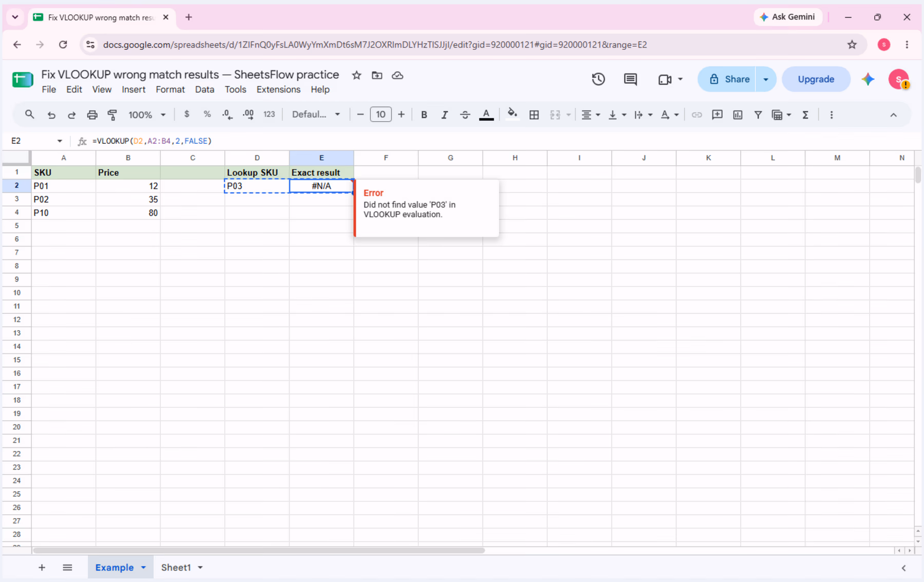
Task: Toggle strikethrough formatting
Action: point(465,115)
